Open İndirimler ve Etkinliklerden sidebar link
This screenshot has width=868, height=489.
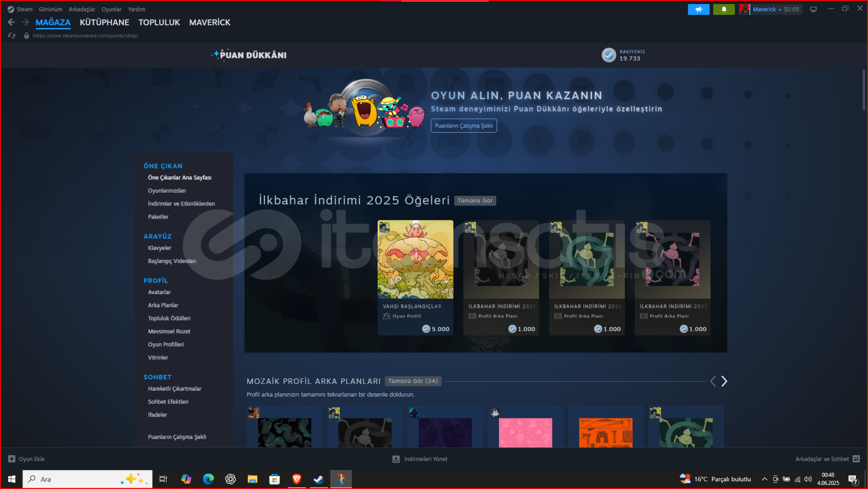point(181,204)
